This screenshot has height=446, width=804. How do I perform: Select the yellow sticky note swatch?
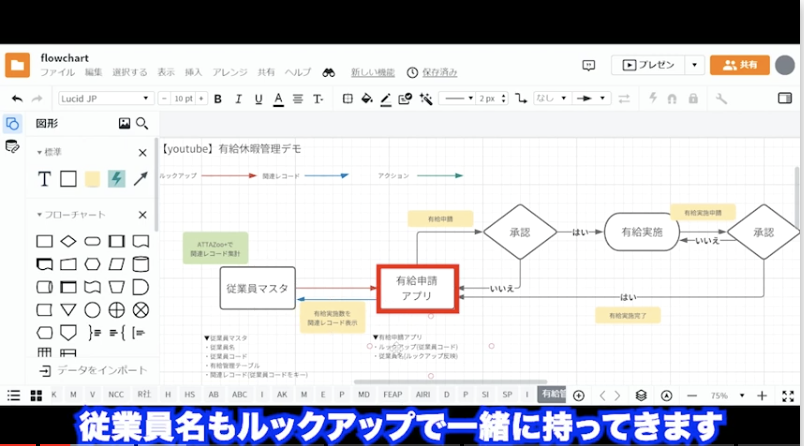(92, 179)
